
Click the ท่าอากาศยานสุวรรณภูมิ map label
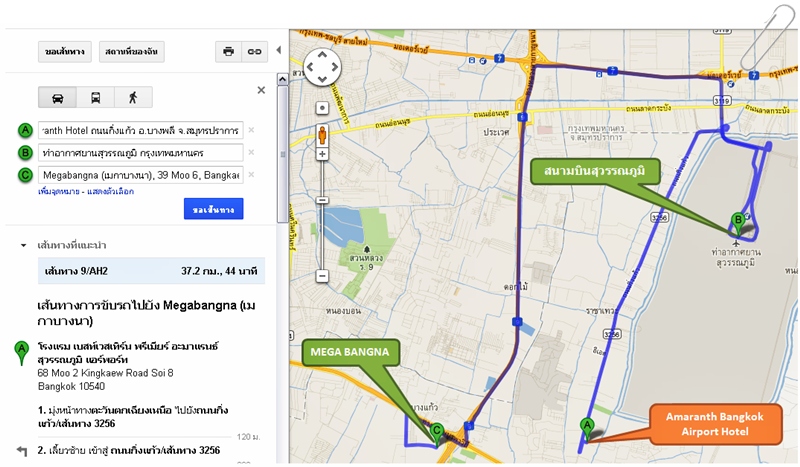pyautogui.click(x=735, y=257)
